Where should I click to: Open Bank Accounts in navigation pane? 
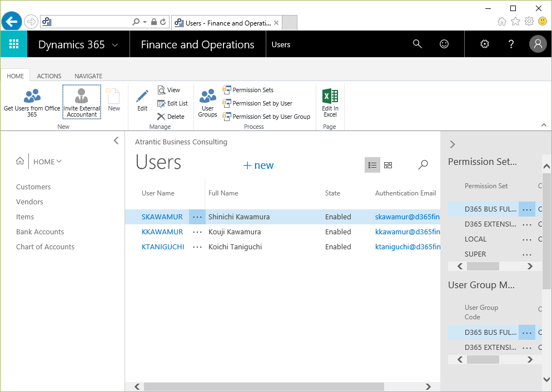point(40,232)
